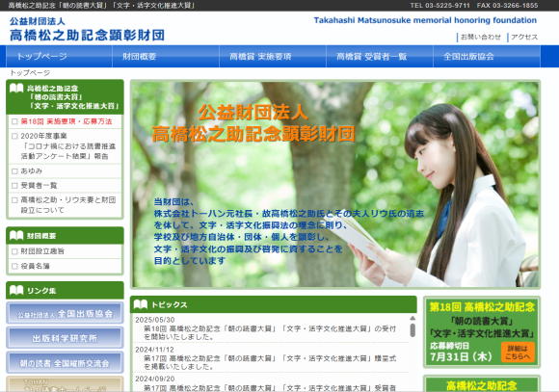Image resolution: width=559 pixels, height=392 pixels.
Task: Open the 高橋賞 実施要項 navigation tab
Action: (273, 56)
